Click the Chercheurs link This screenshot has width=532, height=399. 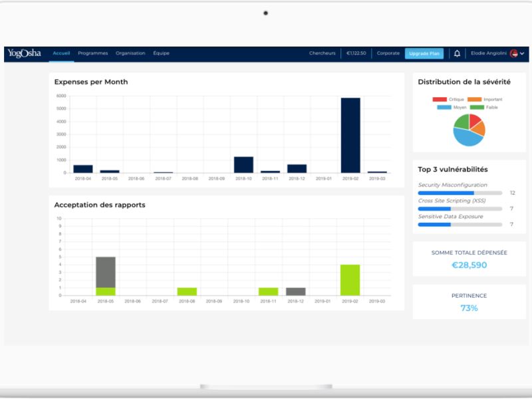322,53
